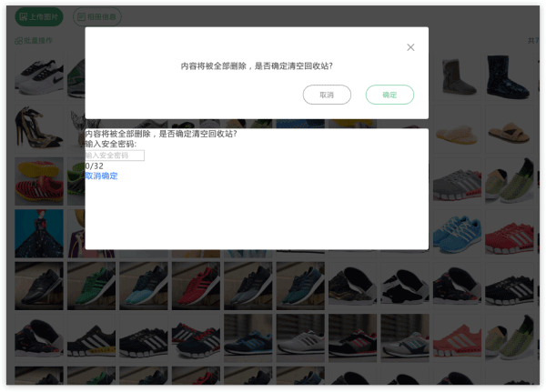This screenshot has width=546, height=392.
Task: Click the 输入安全密码: label text
Action: (111, 144)
